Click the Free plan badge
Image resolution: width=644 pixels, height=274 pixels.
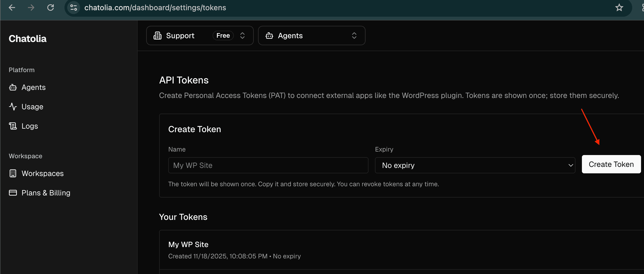tap(223, 36)
